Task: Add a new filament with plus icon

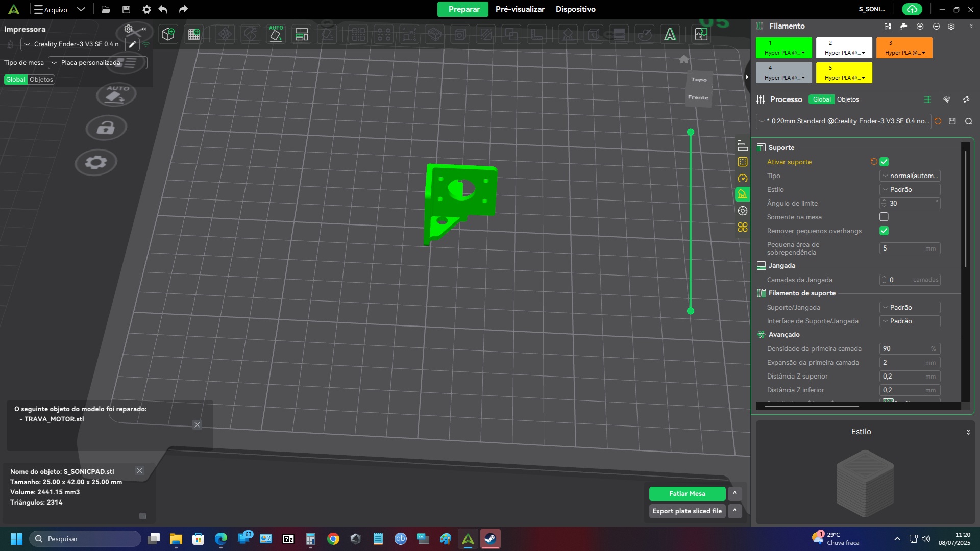Action: coord(920,26)
